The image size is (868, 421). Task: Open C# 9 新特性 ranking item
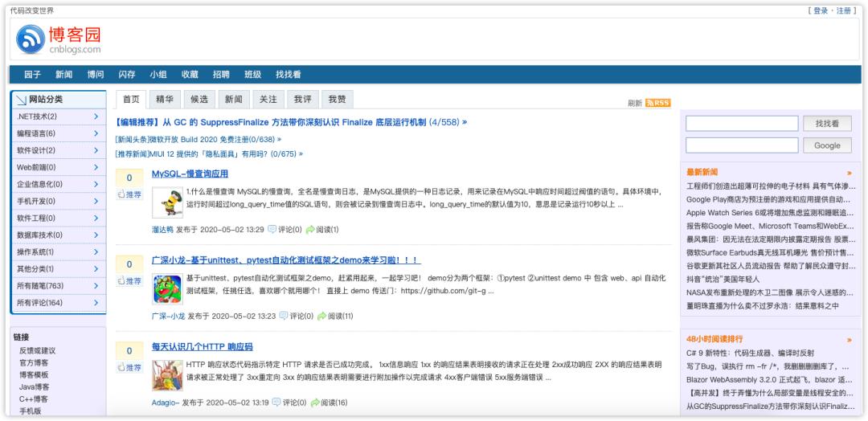pos(750,353)
